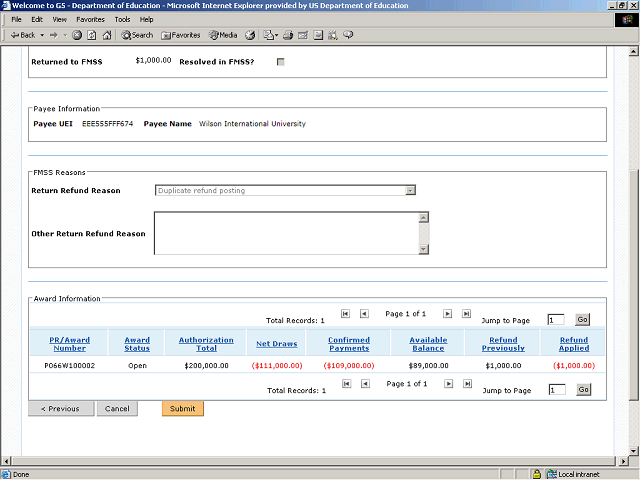Image resolution: width=640 pixels, height=480 pixels.
Task: Click the Submit button
Action: 182,409
